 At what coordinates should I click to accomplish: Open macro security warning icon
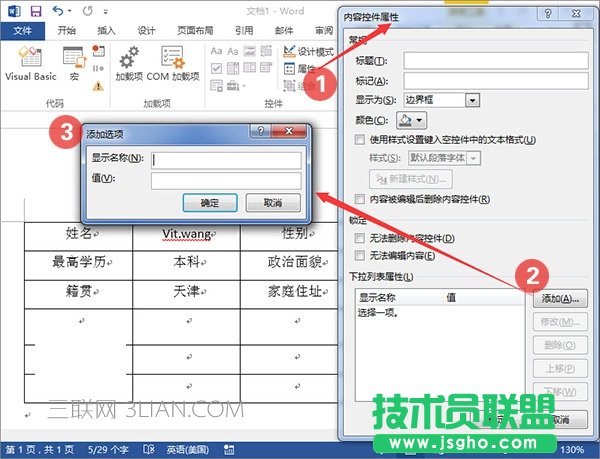[98, 86]
